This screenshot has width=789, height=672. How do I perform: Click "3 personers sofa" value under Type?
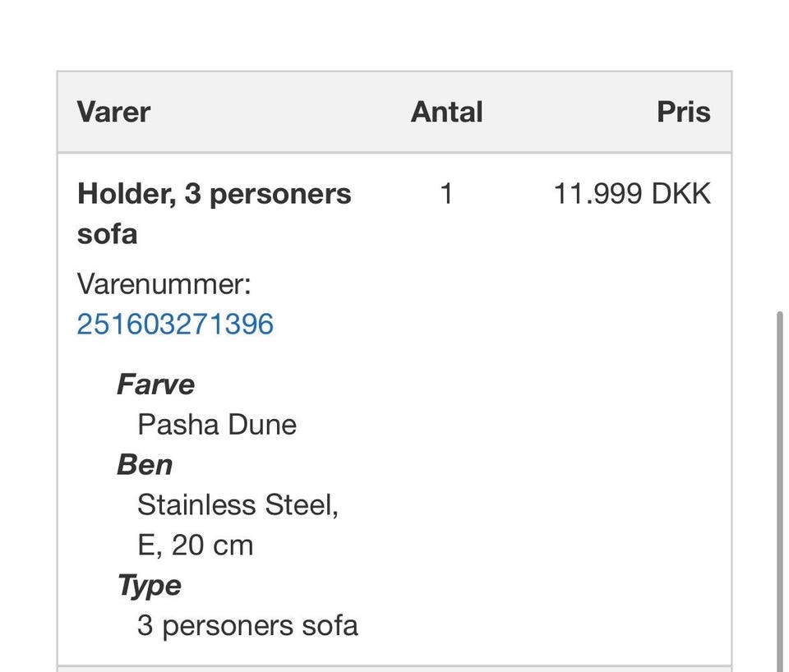tap(247, 626)
